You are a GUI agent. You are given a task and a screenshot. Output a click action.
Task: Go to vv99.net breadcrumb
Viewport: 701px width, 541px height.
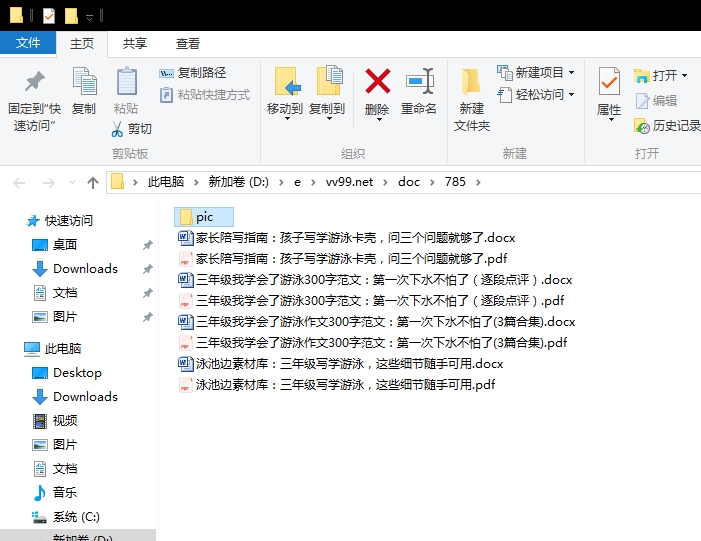click(349, 182)
